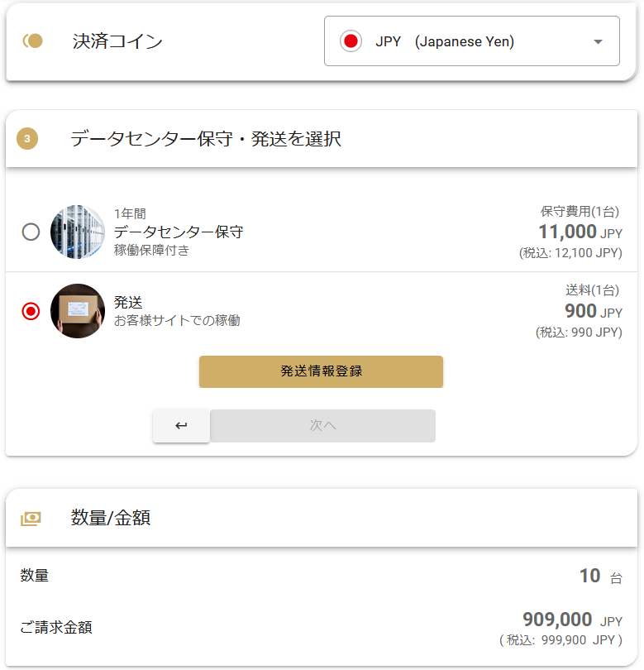The height and width of the screenshot is (670, 644).
Task: Open the JPY currency dropdown arrow
Action: 598,41
